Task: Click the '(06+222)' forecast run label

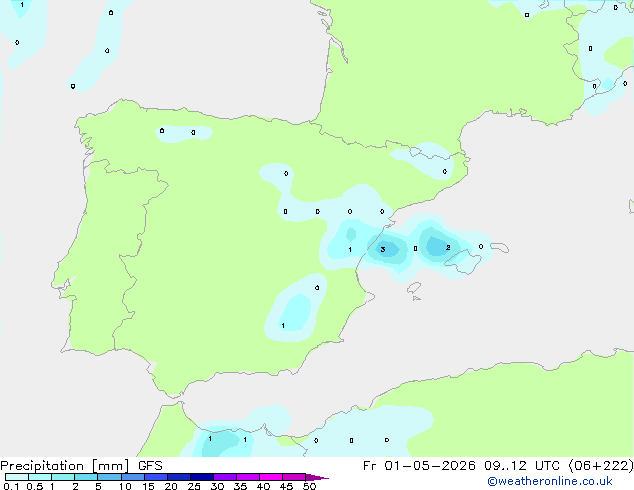Action: (600, 466)
